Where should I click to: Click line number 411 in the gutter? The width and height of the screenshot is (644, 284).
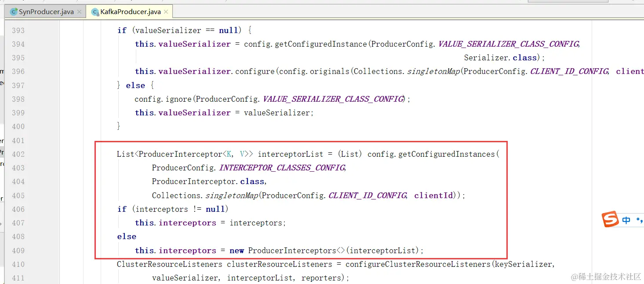pos(18,278)
